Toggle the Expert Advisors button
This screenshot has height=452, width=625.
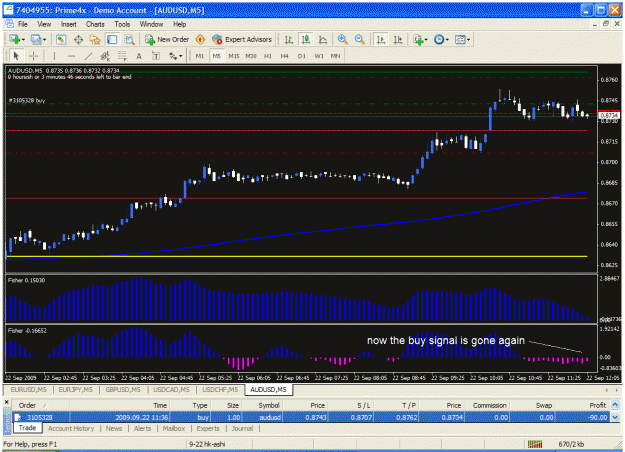point(242,39)
